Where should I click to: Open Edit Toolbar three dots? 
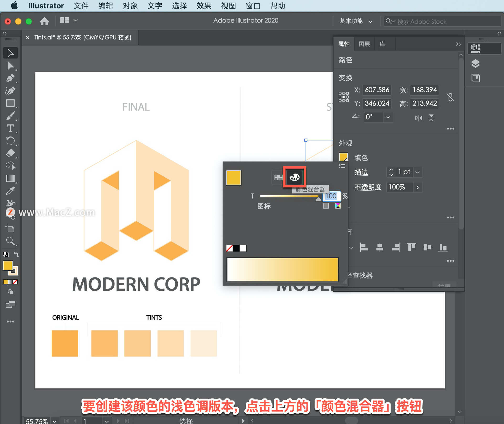(x=10, y=322)
